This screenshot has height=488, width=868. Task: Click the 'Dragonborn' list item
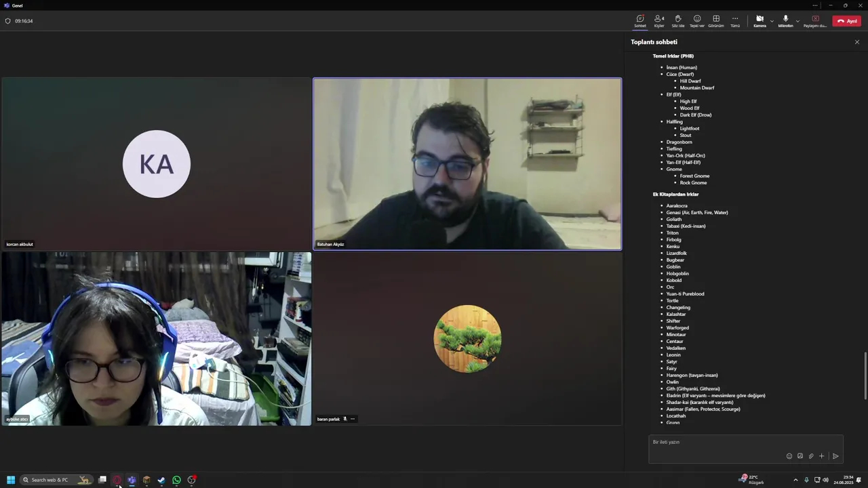pos(679,142)
